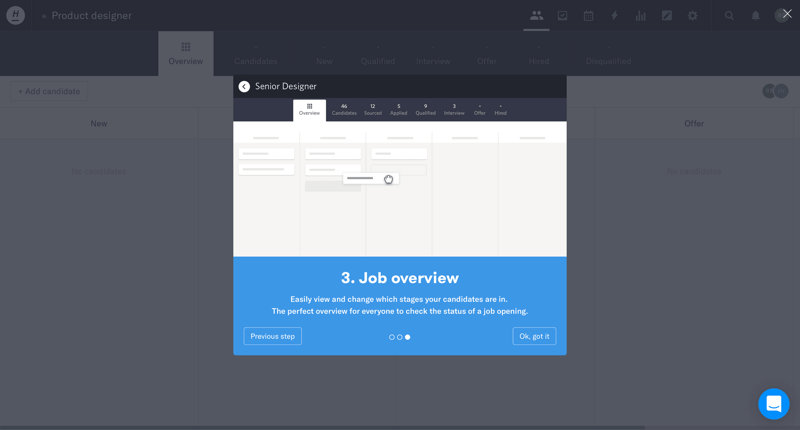Click No candidates text under New column
Image resolution: width=800 pixels, height=430 pixels.
(99, 171)
